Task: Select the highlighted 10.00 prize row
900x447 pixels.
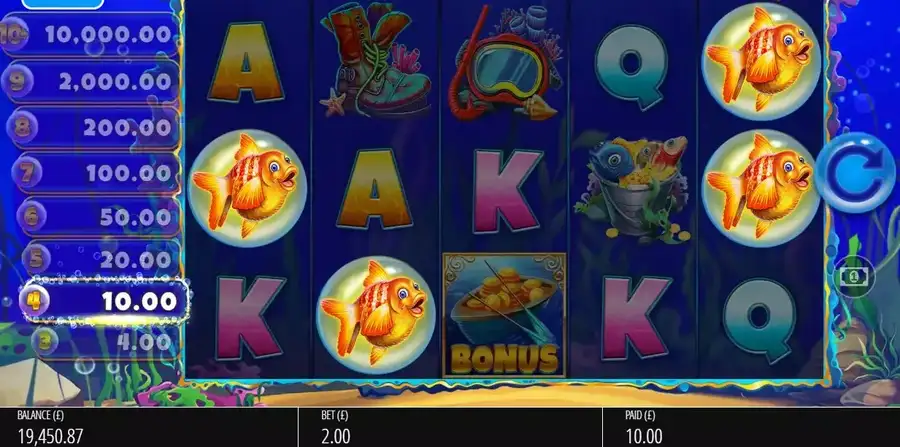Action: click(104, 301)
